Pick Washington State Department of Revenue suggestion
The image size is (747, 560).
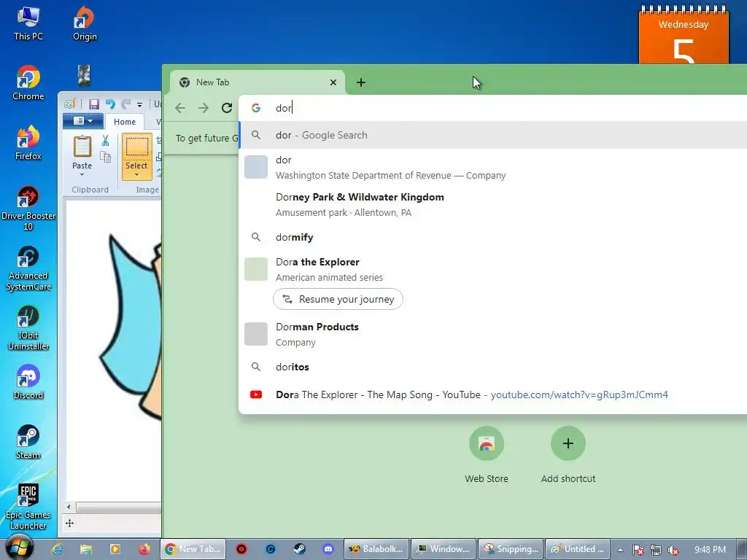click(x=493, y=167)
